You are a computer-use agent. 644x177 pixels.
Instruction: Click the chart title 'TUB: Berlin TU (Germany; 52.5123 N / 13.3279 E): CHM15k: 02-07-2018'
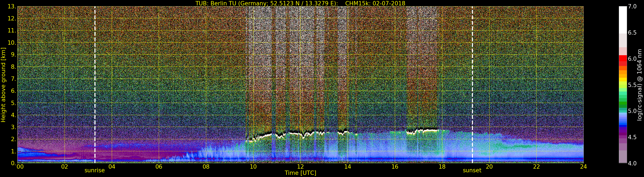[300, 3]
